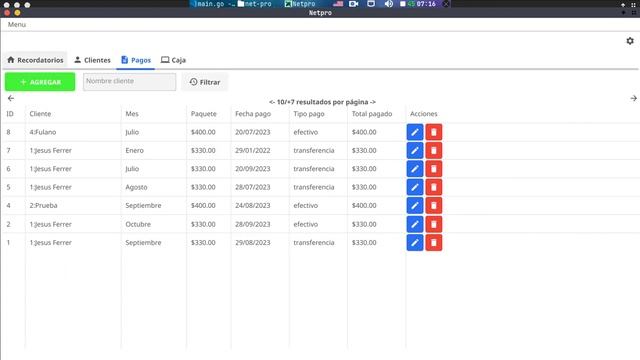Click the Total pagado column header
Screen dimensions: 640x360
tap(372, 114)
